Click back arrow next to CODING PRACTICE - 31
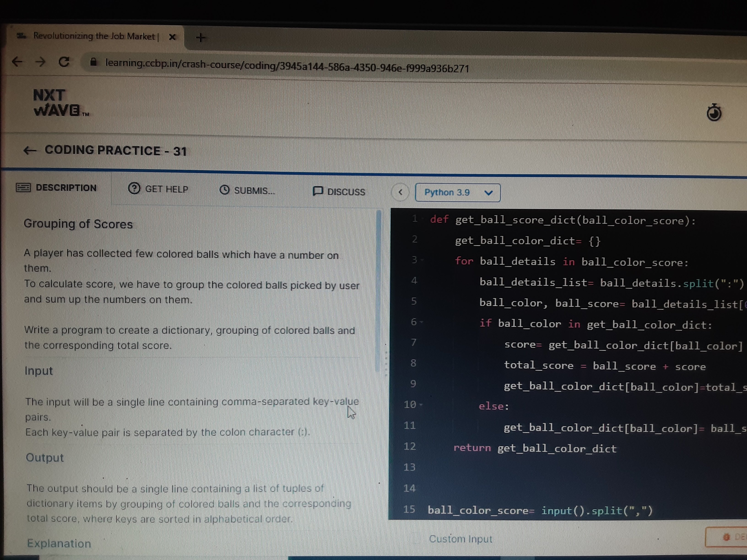747x560 pixels. [x=30, y=151]
